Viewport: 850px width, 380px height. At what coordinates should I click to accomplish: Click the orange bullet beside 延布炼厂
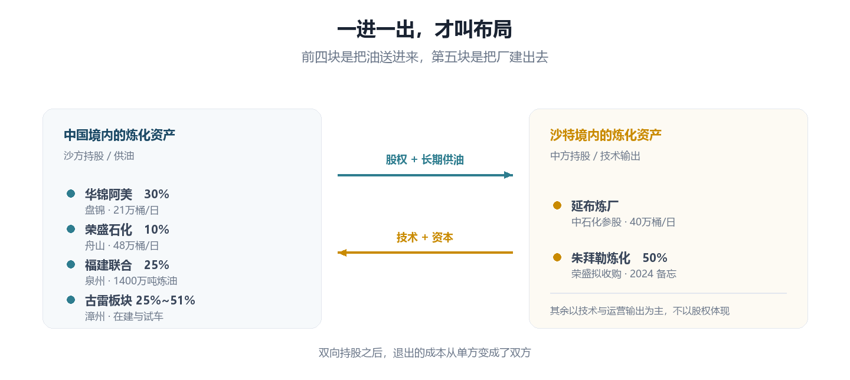tap(557, 205)
